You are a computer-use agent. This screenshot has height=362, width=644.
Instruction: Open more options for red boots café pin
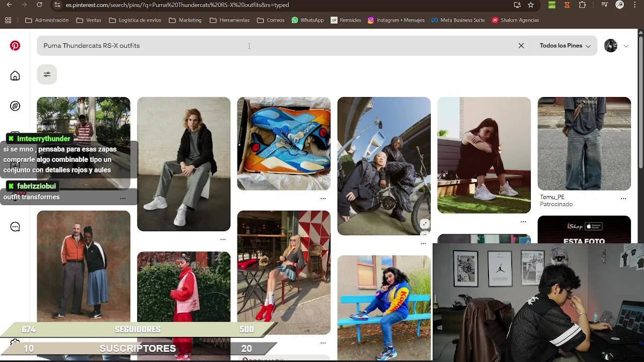[x=323, y=343]
